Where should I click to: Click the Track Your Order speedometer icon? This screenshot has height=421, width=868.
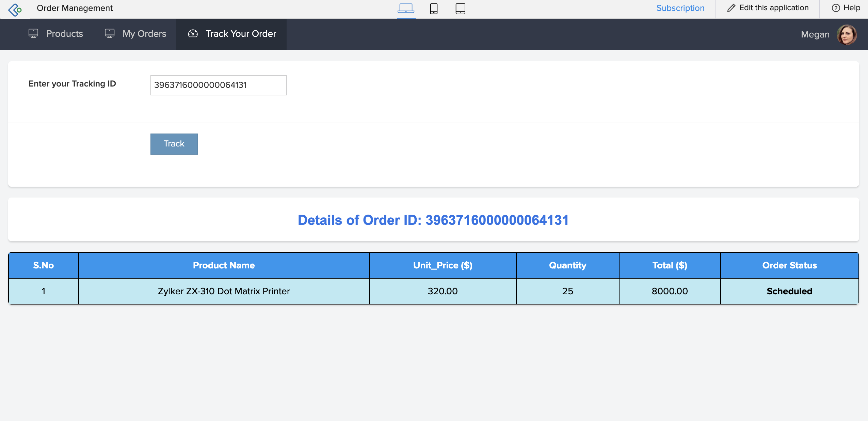(x=193, y=33)
